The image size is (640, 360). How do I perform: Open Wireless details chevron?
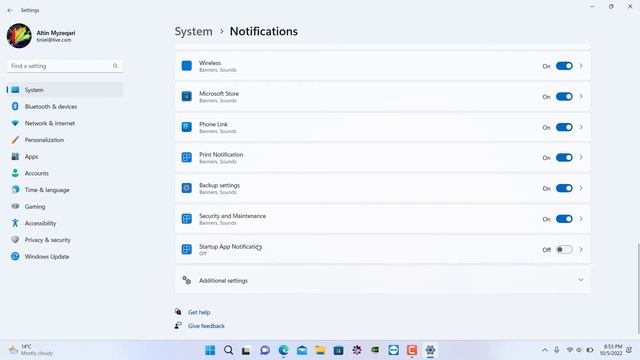click(x=581, y=66)
